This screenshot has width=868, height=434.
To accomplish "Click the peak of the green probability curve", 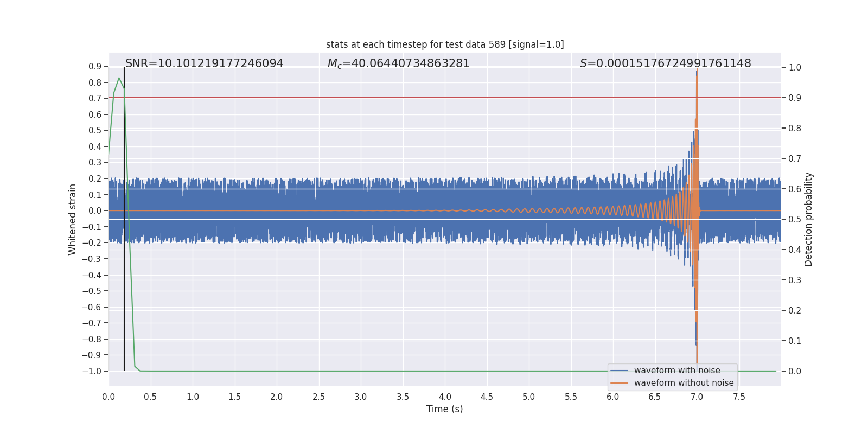I will tap(119, 78).
